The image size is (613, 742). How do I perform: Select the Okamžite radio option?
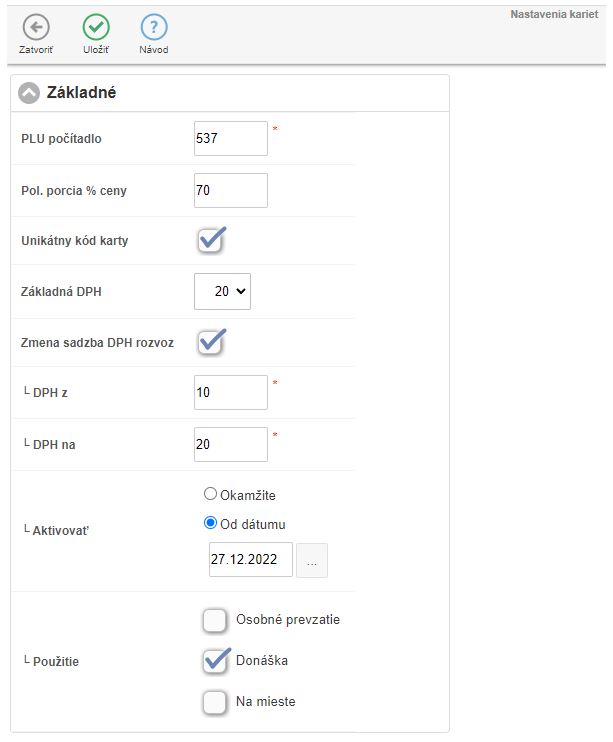tap(210, 494)
